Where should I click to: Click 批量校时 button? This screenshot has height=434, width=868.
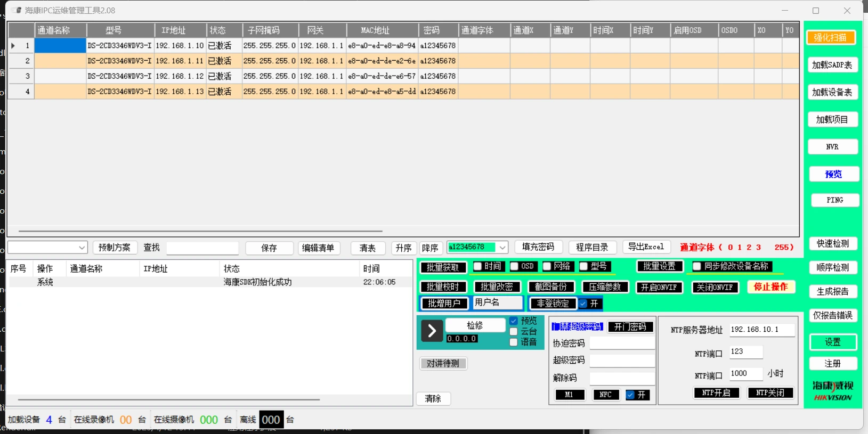(x=443, y=287)
